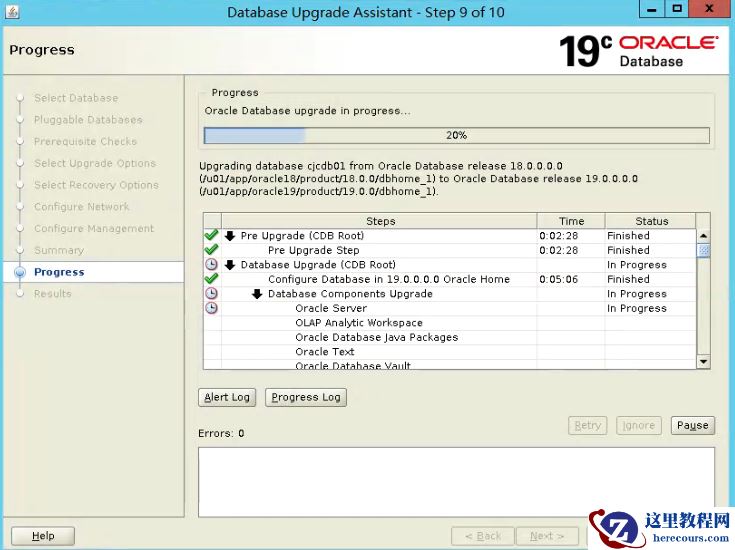
Task: Select Configure Network step in sidebar
Action: 82,207
